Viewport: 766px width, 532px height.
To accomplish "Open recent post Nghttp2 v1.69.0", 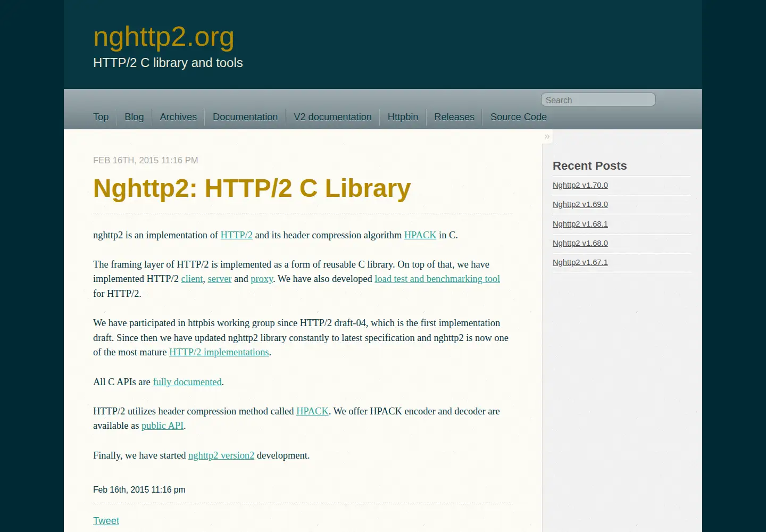I will coord(580,204).
